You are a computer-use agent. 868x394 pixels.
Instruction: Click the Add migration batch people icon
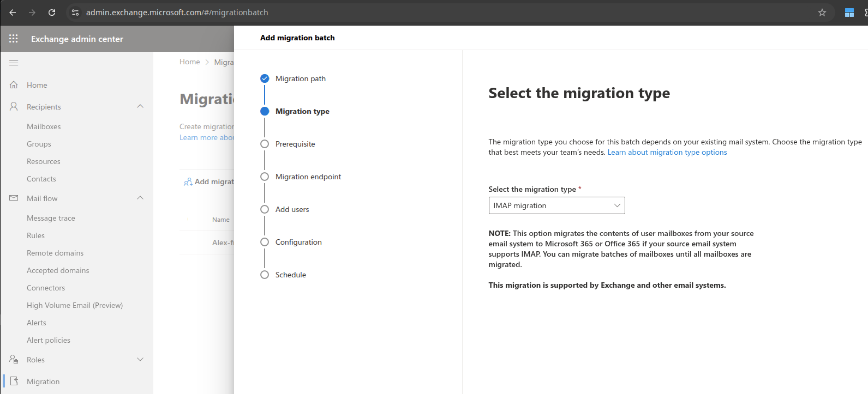(188, 182)
